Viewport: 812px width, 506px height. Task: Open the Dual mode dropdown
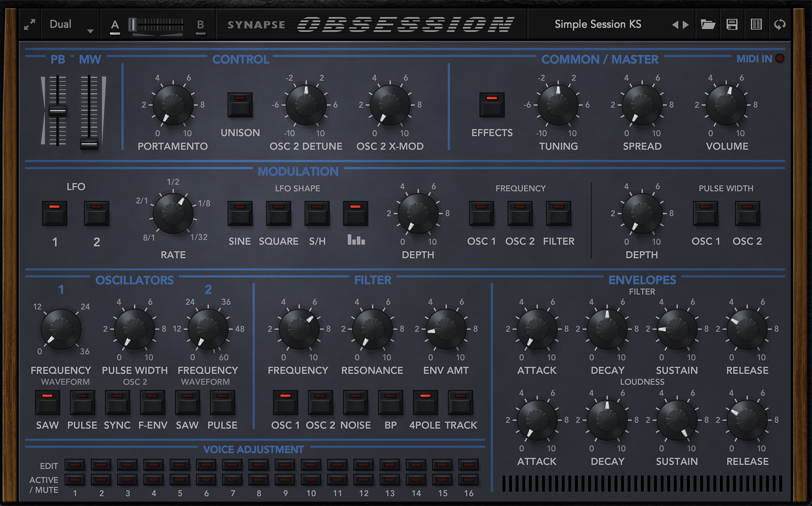tap(72, 25)
